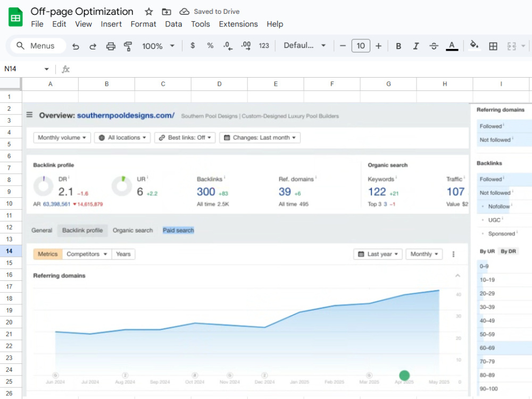The height and width of the screenshot is (399, 532).
Task: Star the Off-page Optimization document
Action: click(x=148, y=12)
